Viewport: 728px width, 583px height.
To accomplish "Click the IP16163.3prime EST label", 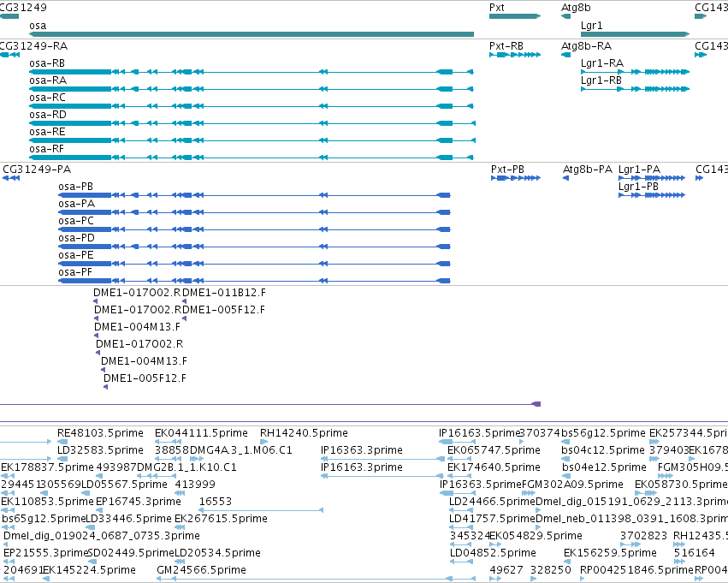I will coord(362,467).
